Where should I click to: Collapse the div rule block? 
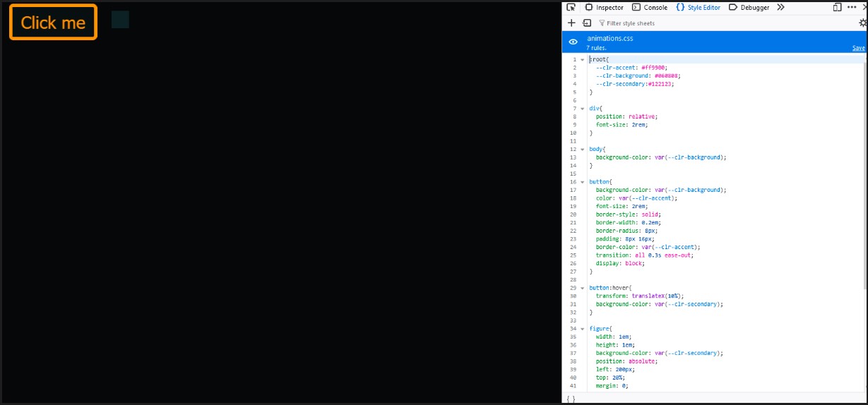(582, 109)
